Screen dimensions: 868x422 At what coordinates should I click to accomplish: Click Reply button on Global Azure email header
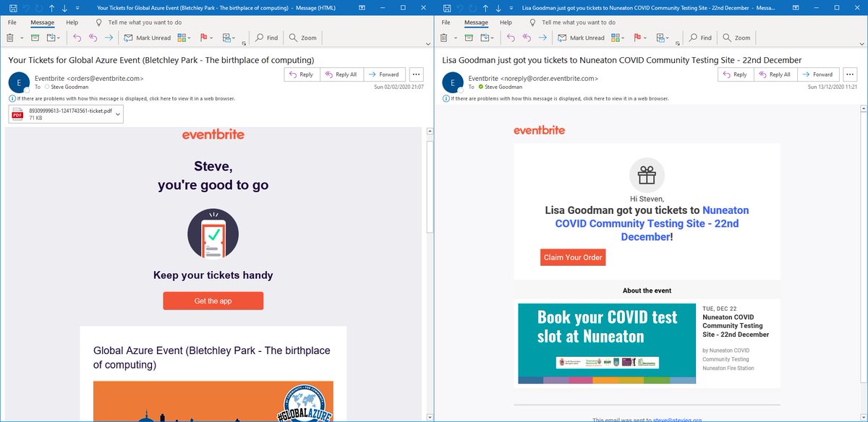click(301, 74)
